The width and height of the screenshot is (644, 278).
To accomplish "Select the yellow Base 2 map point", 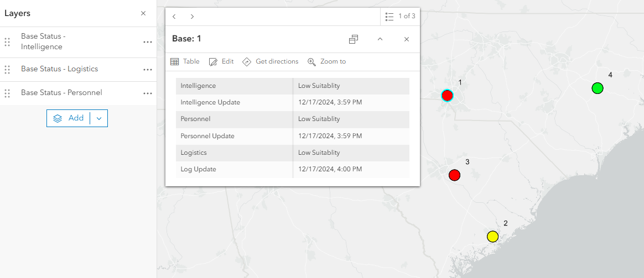I will coord(492,237).
